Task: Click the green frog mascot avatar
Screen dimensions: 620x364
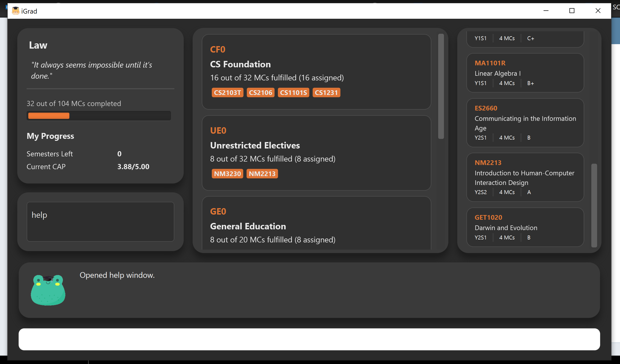Action: [48, 290]
